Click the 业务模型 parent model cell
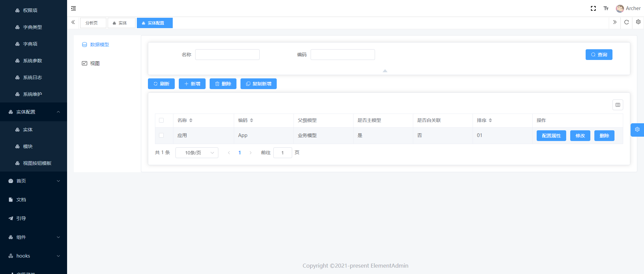 click(x=323, y=135)
